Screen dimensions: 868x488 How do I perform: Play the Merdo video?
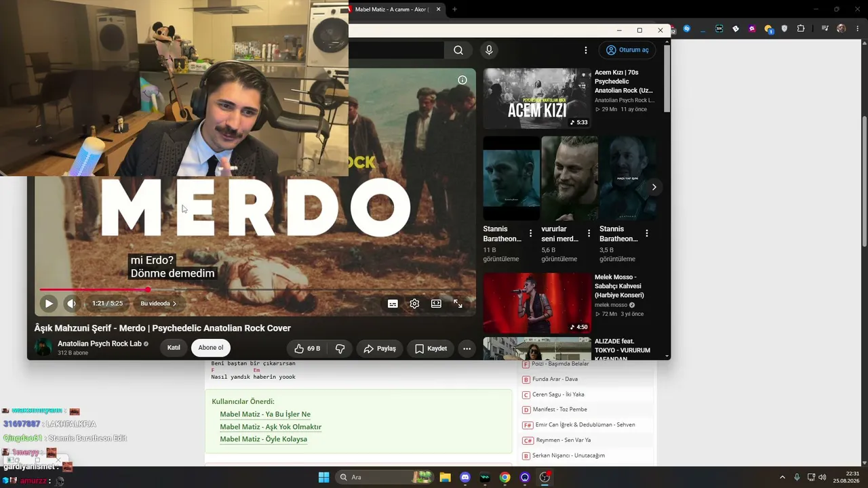click(49, 304)
